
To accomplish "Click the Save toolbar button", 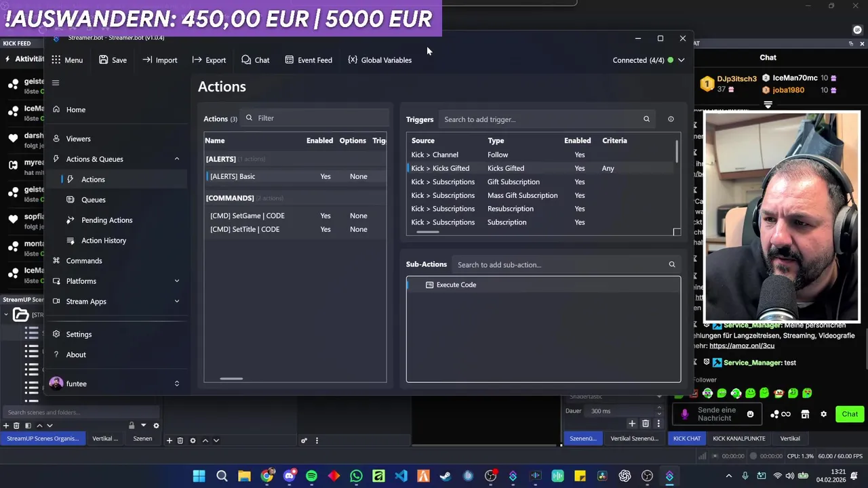I will [x=113, y=60].
